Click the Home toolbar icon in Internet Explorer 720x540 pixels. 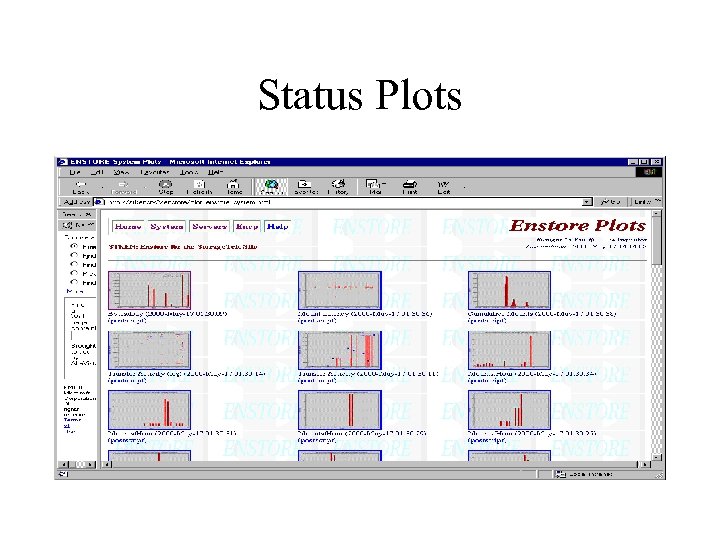tap(234, 187)
